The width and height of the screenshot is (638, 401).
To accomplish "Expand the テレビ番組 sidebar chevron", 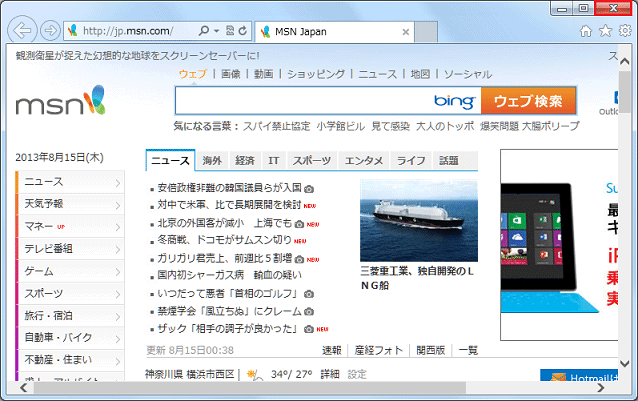I will click(118, 249).
